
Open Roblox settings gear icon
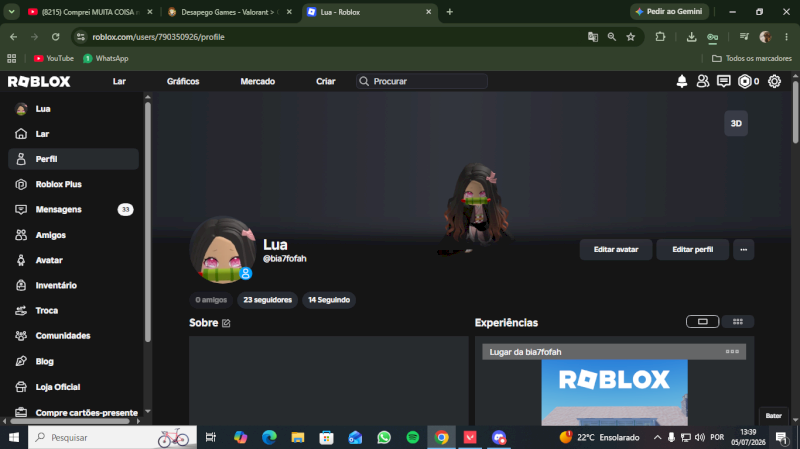click(x=774, y=81)
